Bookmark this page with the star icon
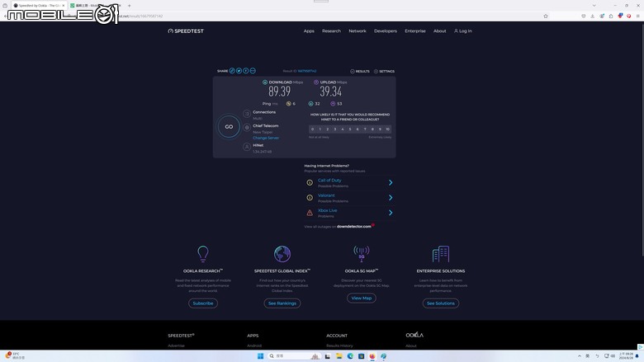 (x=546, y=16)
